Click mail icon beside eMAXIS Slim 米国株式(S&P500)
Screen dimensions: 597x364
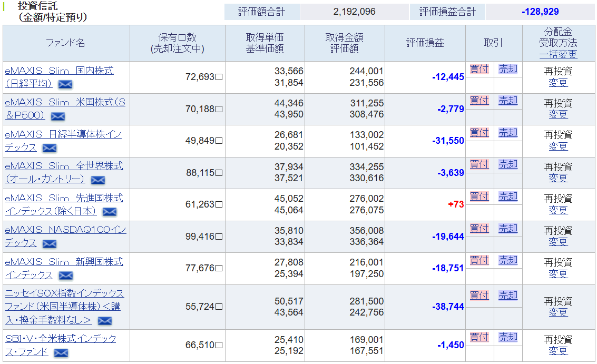pyautogui.click(x=58, y=116)
